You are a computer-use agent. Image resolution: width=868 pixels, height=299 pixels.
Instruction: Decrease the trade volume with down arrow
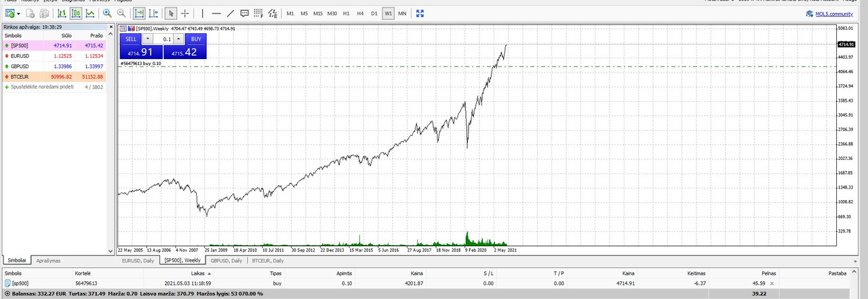point(148,39)
